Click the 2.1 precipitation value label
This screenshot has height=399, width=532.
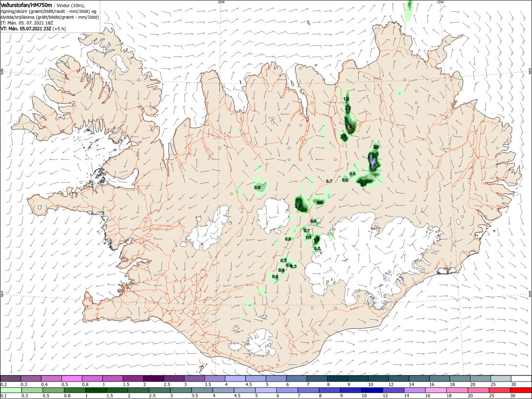pos(364,184)
